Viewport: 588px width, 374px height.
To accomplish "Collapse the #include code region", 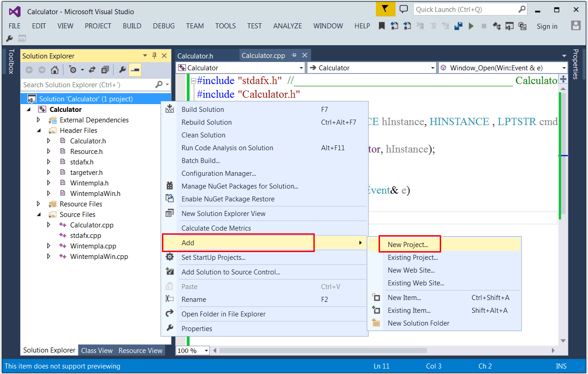I will (x=193, y=80).
